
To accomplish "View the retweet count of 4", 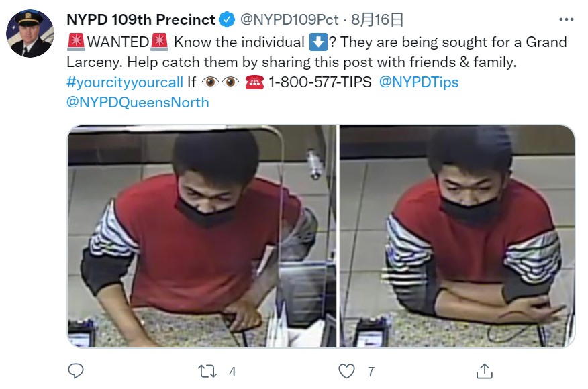I will coord(232,372).
